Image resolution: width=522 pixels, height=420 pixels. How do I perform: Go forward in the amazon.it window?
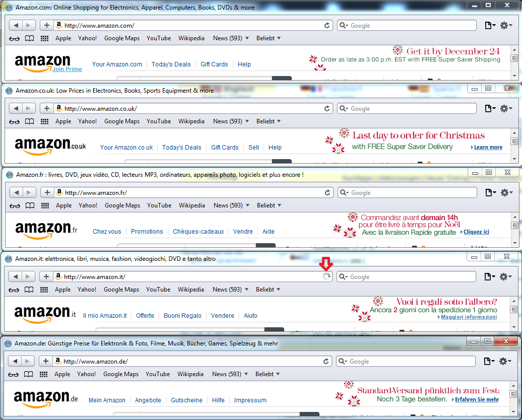(28, 276)
